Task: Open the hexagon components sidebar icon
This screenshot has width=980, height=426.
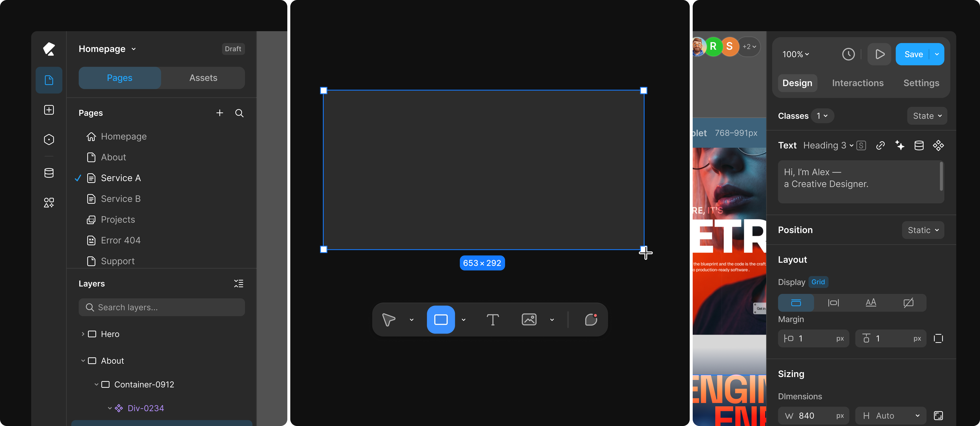Action: (x=49, y=140)
